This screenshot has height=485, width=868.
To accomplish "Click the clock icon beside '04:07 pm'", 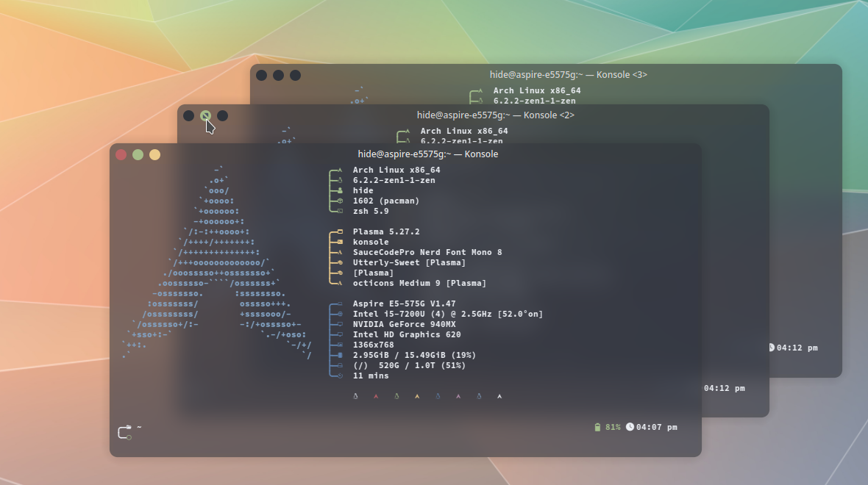I will [630, 427].
